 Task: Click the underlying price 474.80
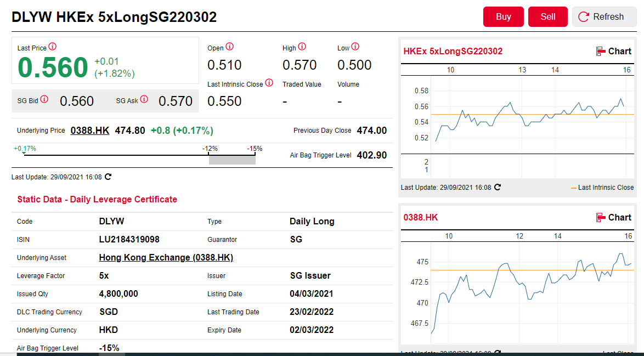(x=130, y=131)
